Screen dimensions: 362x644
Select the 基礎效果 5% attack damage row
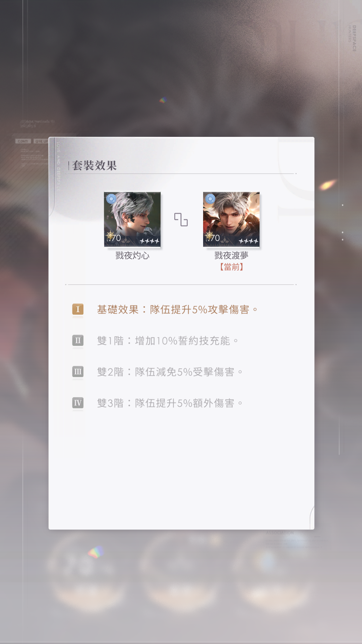[x=177, y=309]
